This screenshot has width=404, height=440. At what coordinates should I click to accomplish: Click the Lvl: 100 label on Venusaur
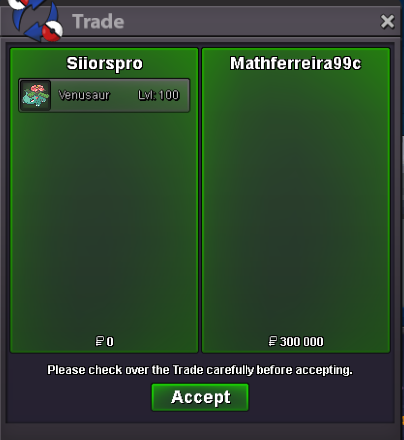pos(159,95)
